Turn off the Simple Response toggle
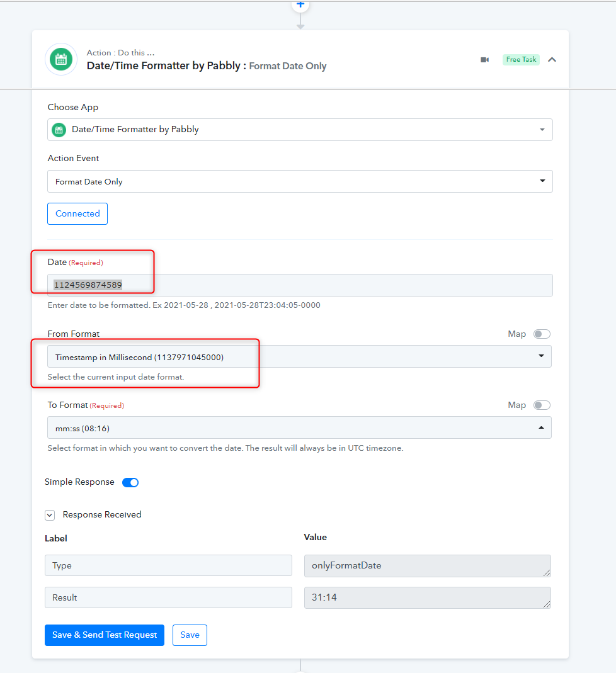This screenshot has height=673, width=616. [x=130, y=482]
